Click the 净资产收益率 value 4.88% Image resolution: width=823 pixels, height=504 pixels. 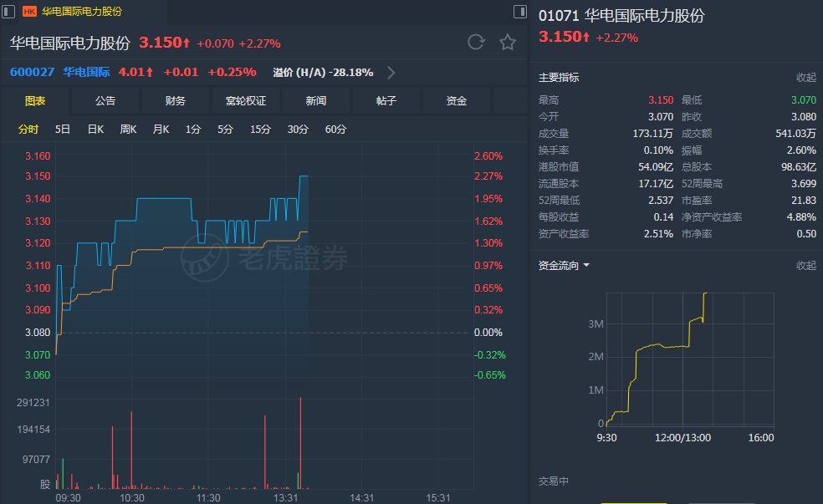[801, 216]
